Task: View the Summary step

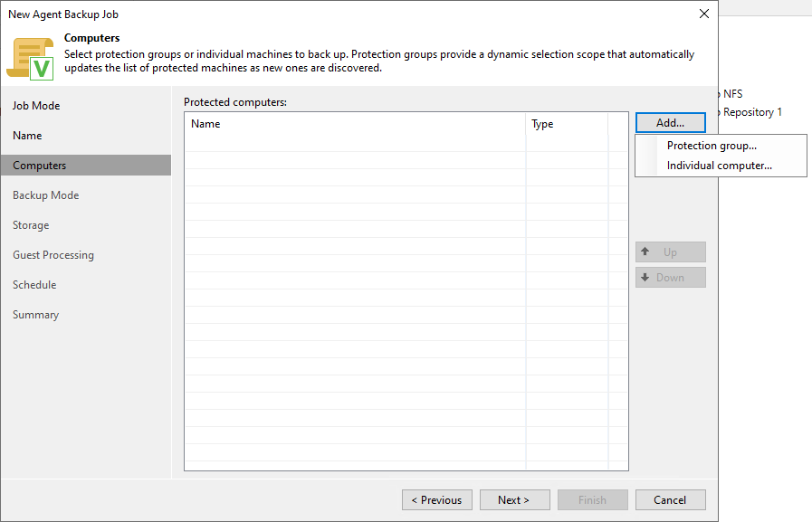Action: pyautogui.click(x=35, y=315)
